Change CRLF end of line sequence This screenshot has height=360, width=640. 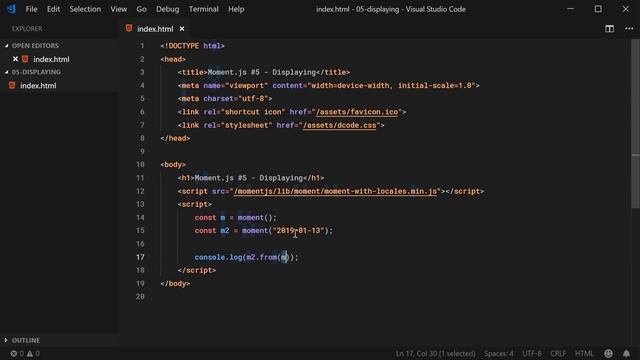(x=558, y=353)
